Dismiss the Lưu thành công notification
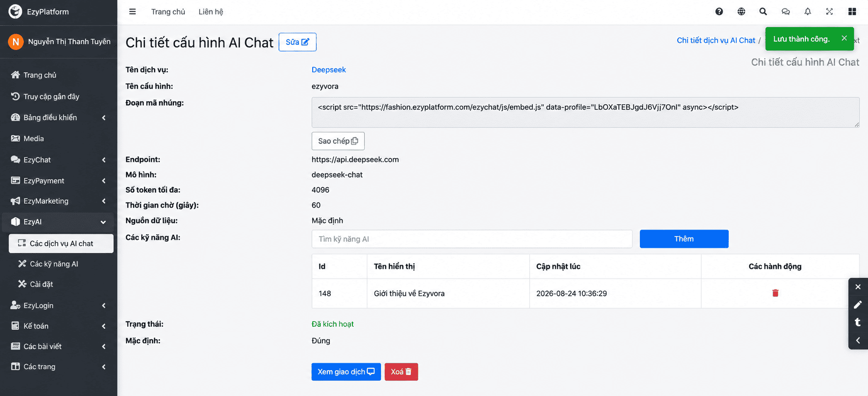 click(x=844, y=38)
